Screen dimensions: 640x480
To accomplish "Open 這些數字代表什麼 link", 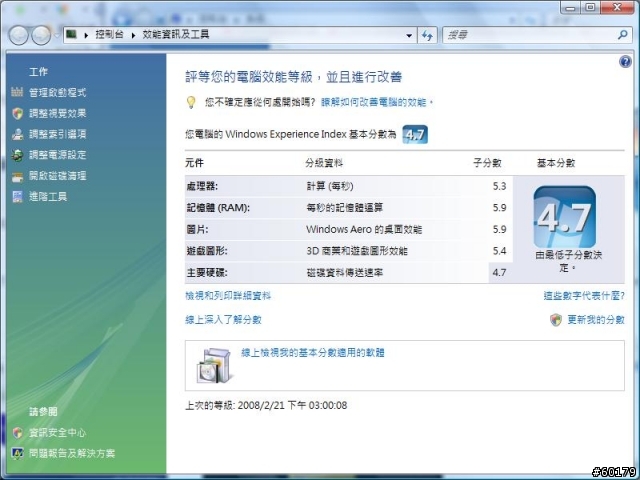I will [x=584, y=296].
